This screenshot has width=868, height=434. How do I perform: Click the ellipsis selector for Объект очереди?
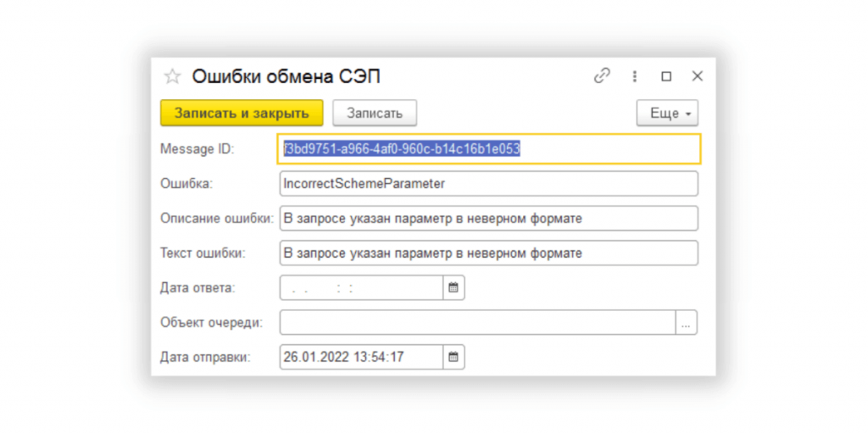(x=686, y=322)
